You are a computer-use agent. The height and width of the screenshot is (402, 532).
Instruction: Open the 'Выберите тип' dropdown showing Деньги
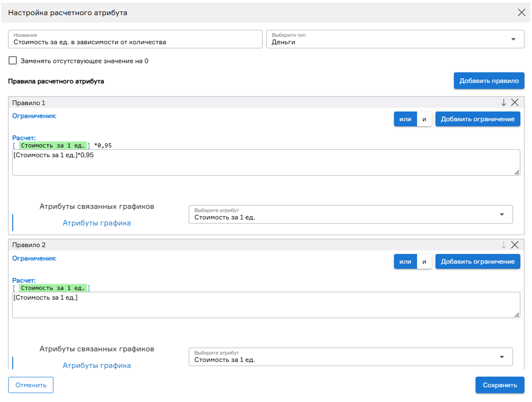tap(395, 39)
